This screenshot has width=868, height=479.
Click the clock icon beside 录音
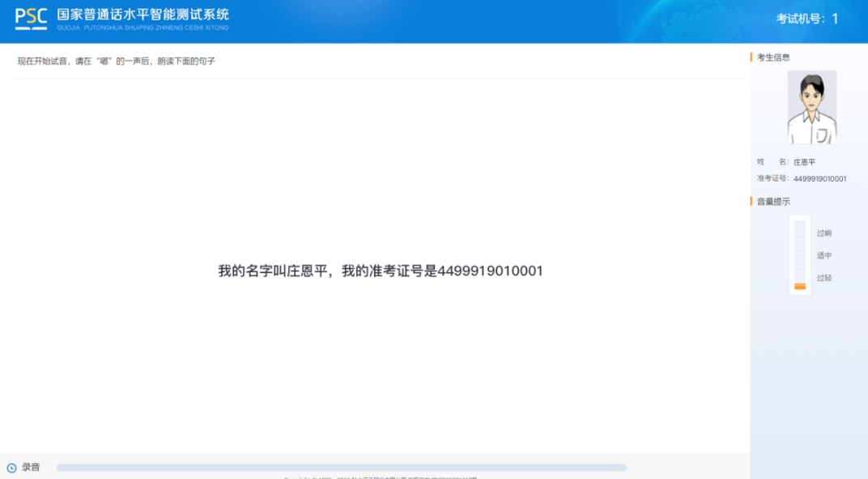point(11,468)
